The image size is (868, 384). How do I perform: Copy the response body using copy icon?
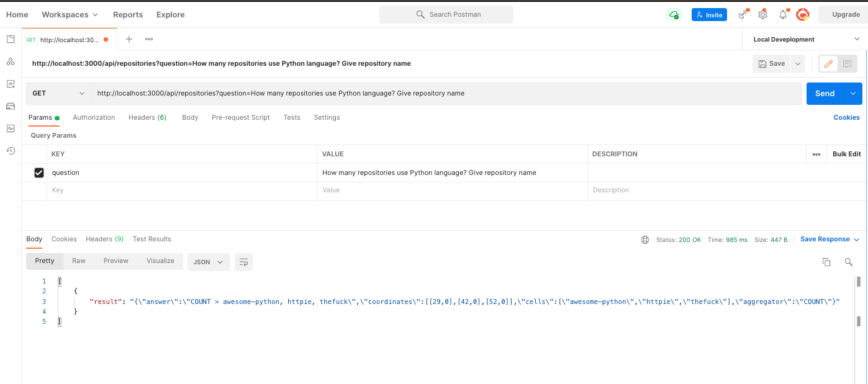click(x=826, y=262)
